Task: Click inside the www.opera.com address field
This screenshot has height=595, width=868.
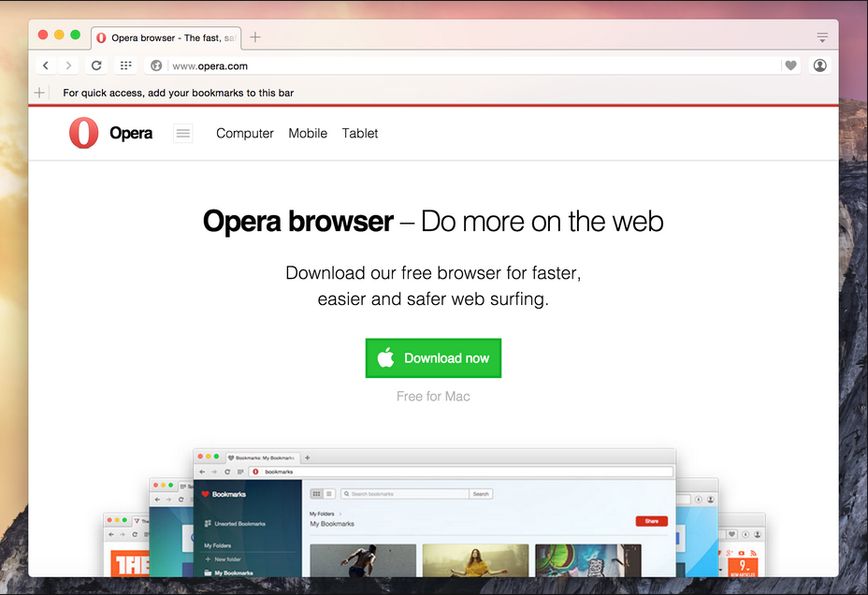Action: point(281,65)
